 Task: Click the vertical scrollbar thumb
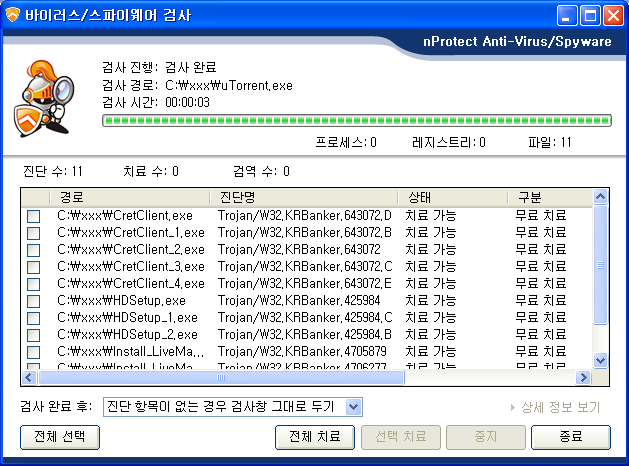(x=601, y=265)
